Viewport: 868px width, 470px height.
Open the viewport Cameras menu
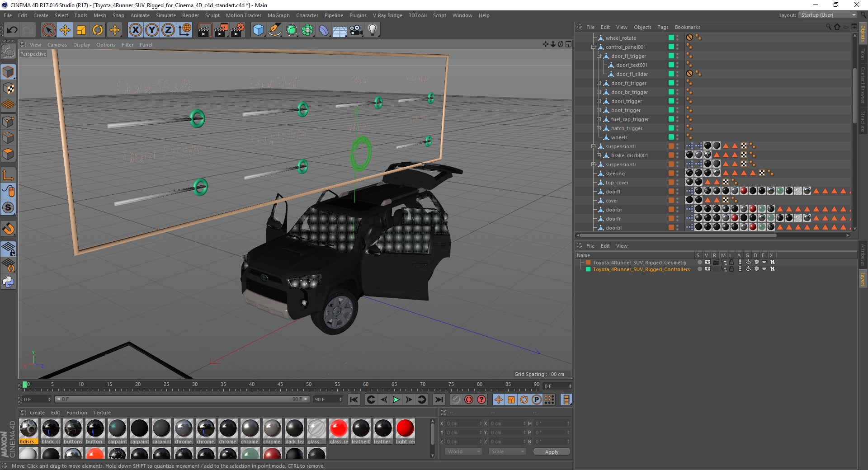[x=57, y=45]
